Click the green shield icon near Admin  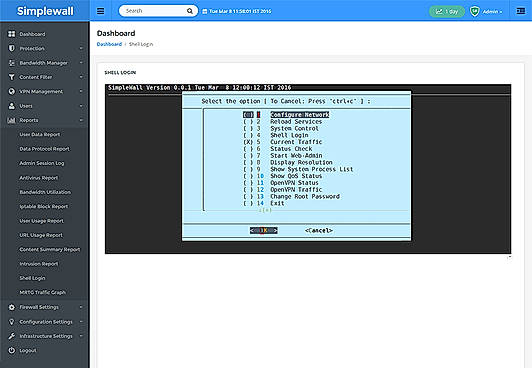coord(475,12)
